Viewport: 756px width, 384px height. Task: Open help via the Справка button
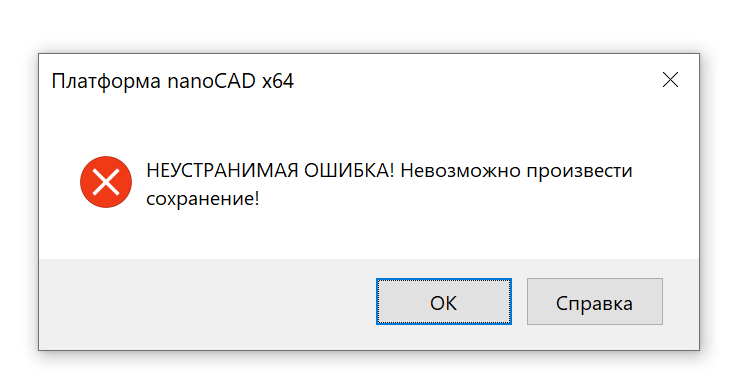point(594,302)
